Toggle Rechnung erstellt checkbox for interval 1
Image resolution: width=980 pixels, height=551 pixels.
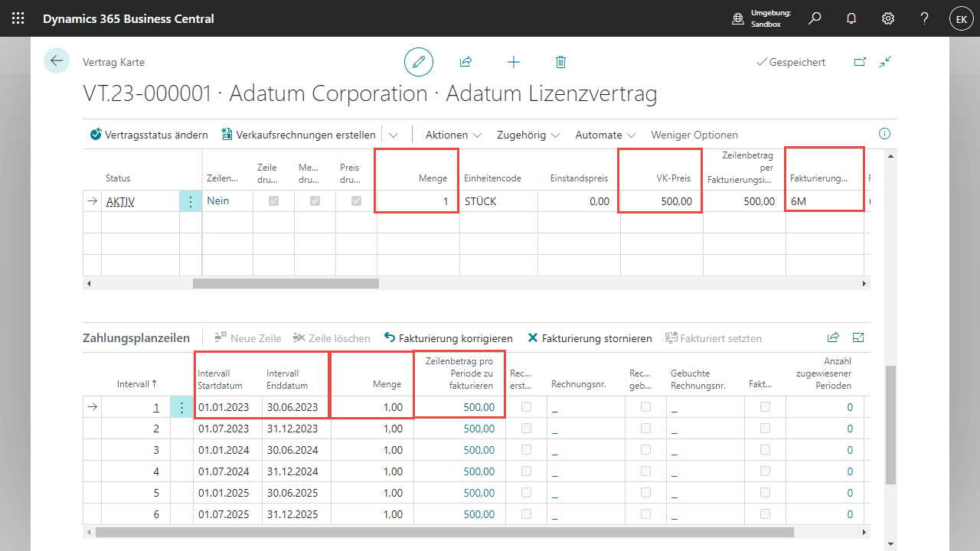click(526, 407)
